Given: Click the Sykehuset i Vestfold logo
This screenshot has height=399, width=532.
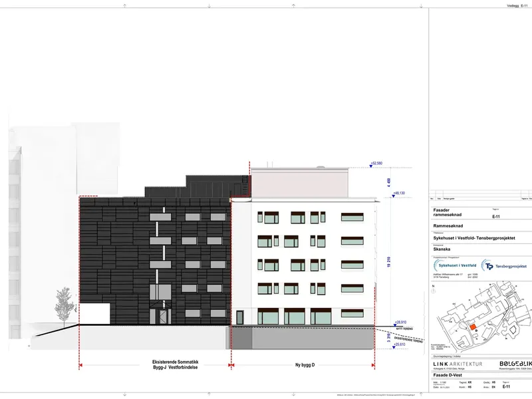Looking at the screenshot, I should 456,265.
